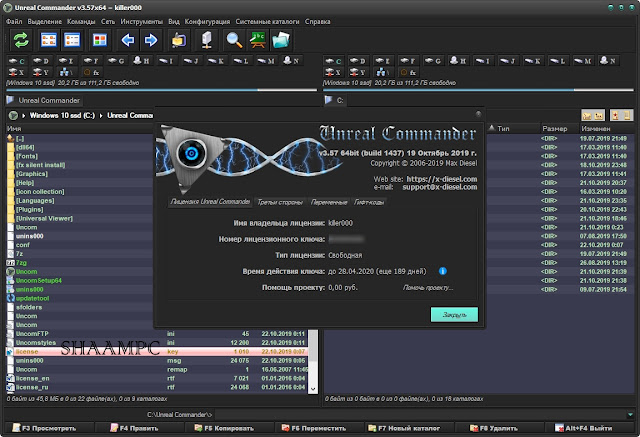This screenshot has height=437, width=640.
Task: Click the small round button atop About dialog
Action: pyautogui.click(x=478, y=114)
